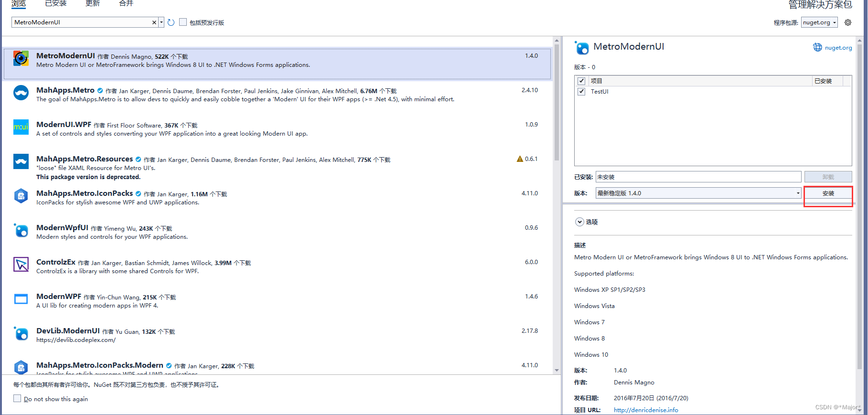Screen dimensions: 868x415
Task: Click the verified badge beside MahApps.Metro.IconPacks title
Action: pos(138,193)
